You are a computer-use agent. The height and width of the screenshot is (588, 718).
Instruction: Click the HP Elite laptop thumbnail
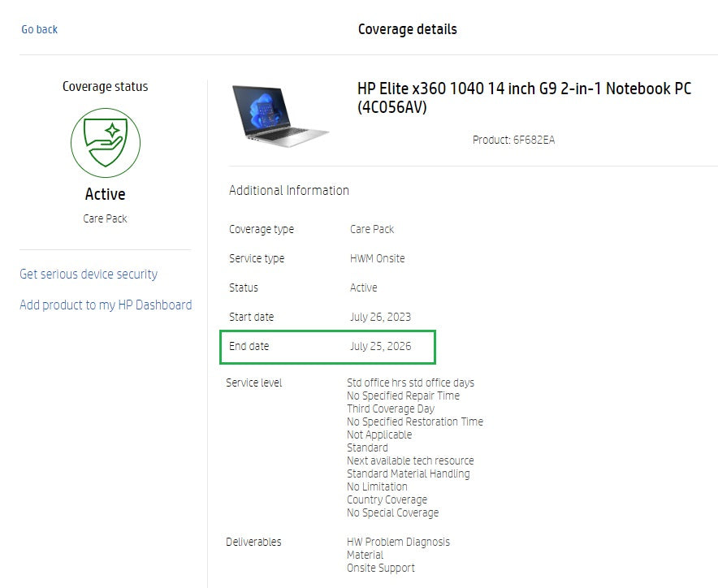280,116
